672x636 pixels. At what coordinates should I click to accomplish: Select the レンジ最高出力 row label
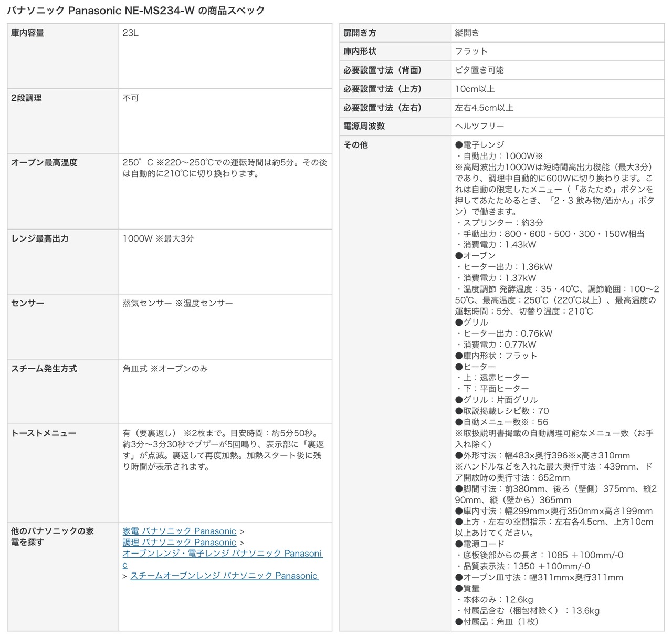(x=40, y=238)
